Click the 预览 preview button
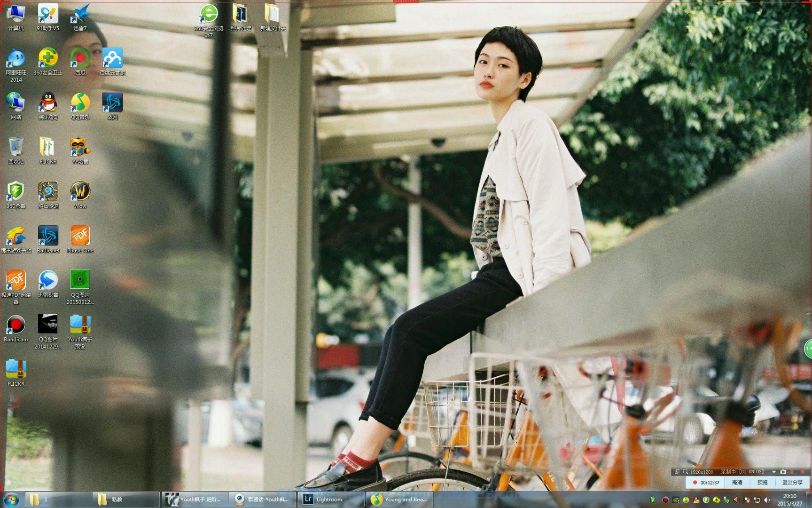Screen dimensions: 812x508 [762, 483]
